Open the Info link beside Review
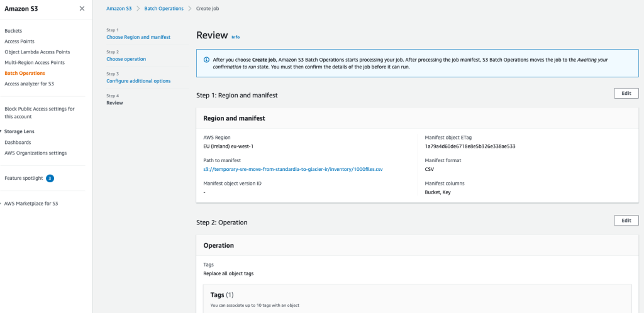 point(235,37)
